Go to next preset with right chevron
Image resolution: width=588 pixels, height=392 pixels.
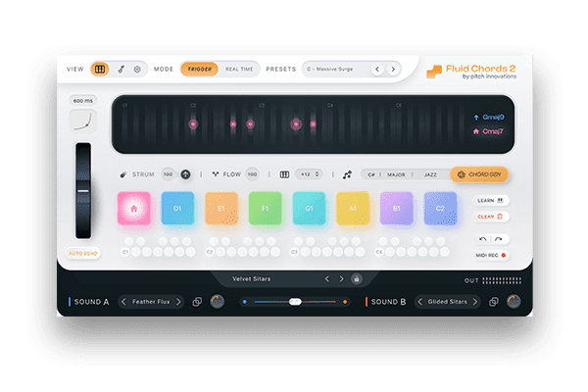click(x=393, y=70)
